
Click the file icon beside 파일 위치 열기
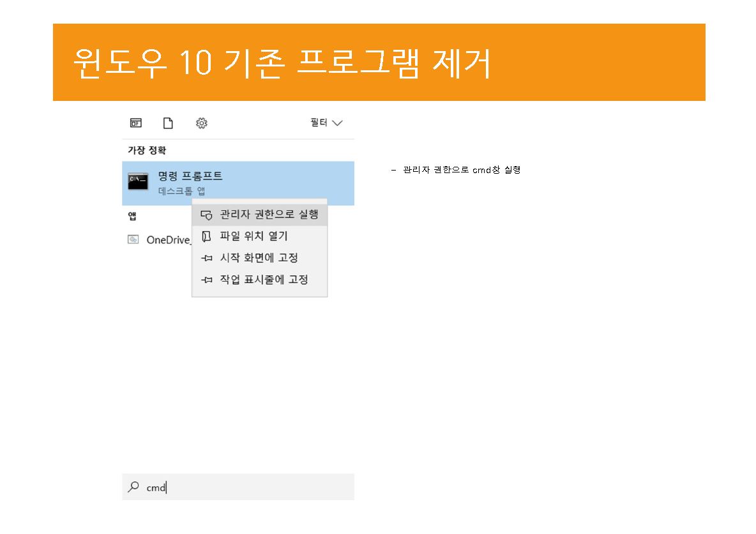click(x=206, y=236)
